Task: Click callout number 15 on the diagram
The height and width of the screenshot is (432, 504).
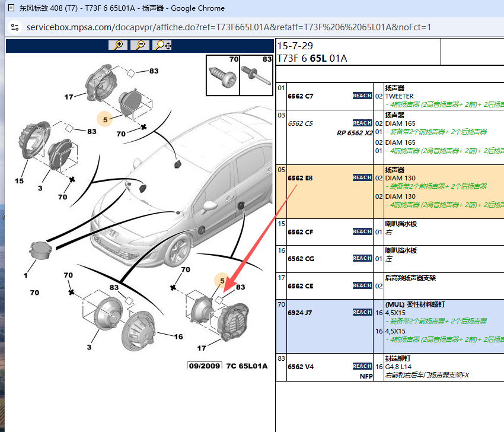Action: [20, 180]
